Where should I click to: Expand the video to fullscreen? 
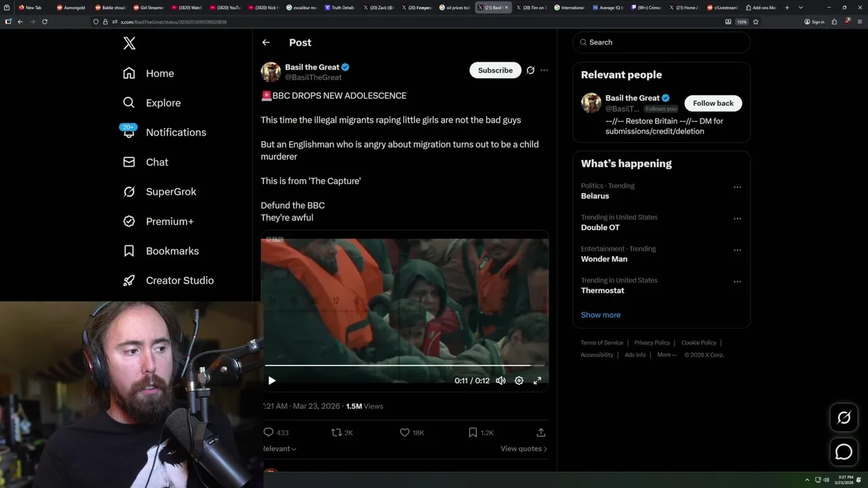coord(537,381)
